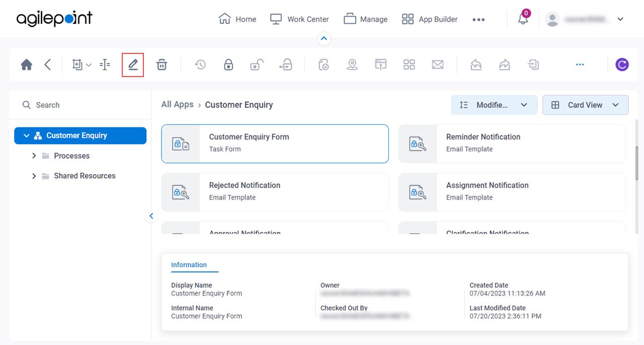
Task: Click the purple refresh circle icon
Action: pos(622,64)
